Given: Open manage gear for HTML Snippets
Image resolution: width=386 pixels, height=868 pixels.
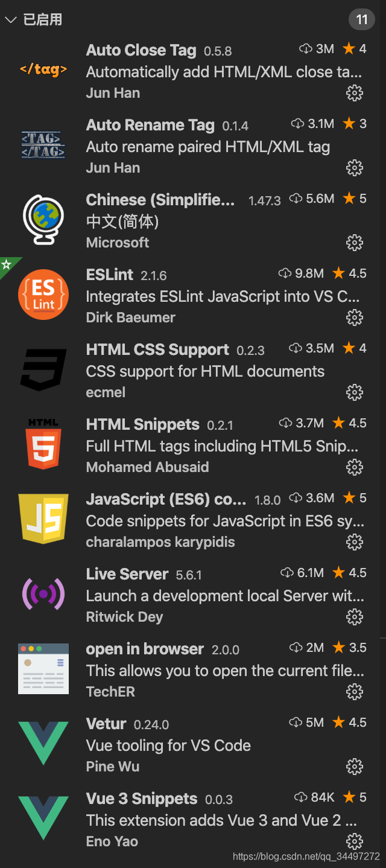Looking at the screenshot, I should tap(355, 467).
